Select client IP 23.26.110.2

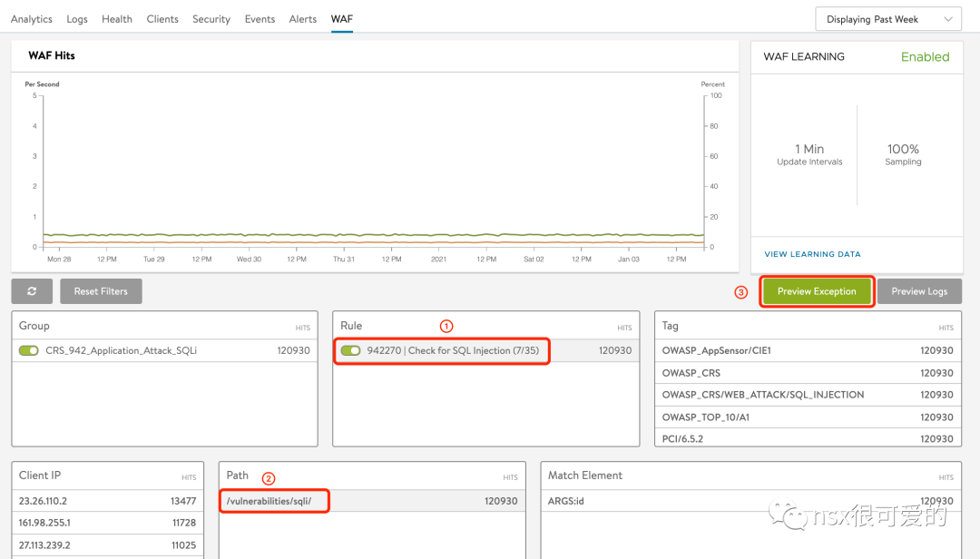(107, 501)
